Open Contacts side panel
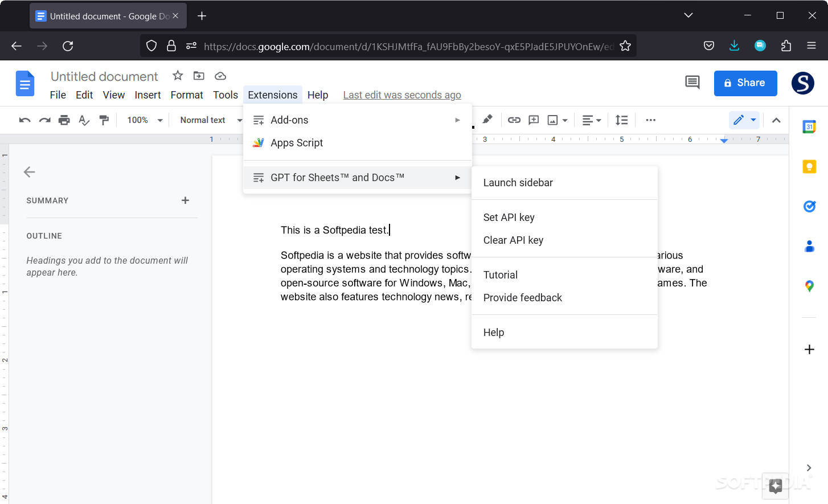828x504 pixels. 809,246
